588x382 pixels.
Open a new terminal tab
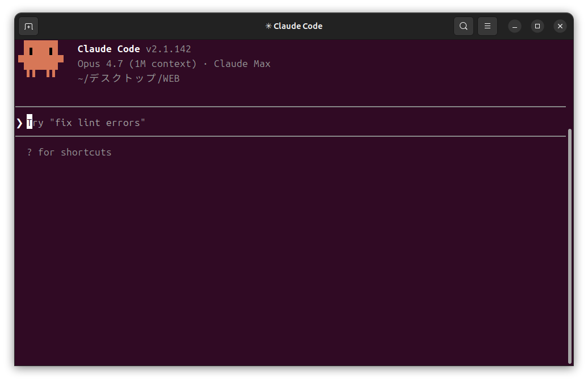pos(28,26)
